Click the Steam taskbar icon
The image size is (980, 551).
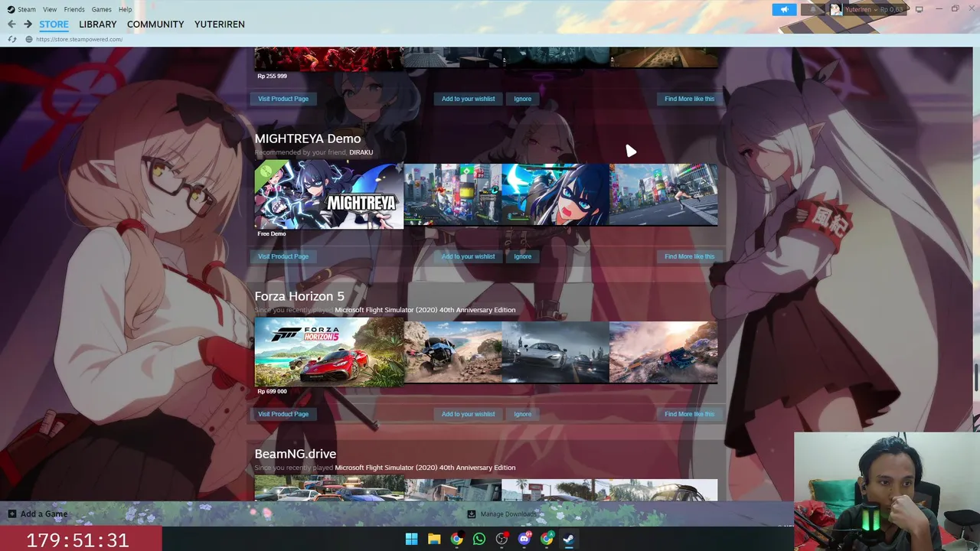[x=569, y=539]
